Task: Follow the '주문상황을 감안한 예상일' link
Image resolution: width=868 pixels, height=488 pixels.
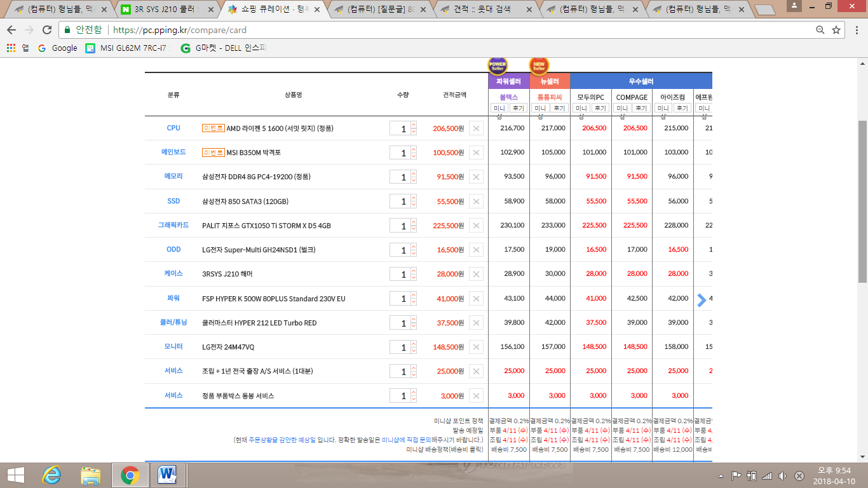Action: [281, 440]
